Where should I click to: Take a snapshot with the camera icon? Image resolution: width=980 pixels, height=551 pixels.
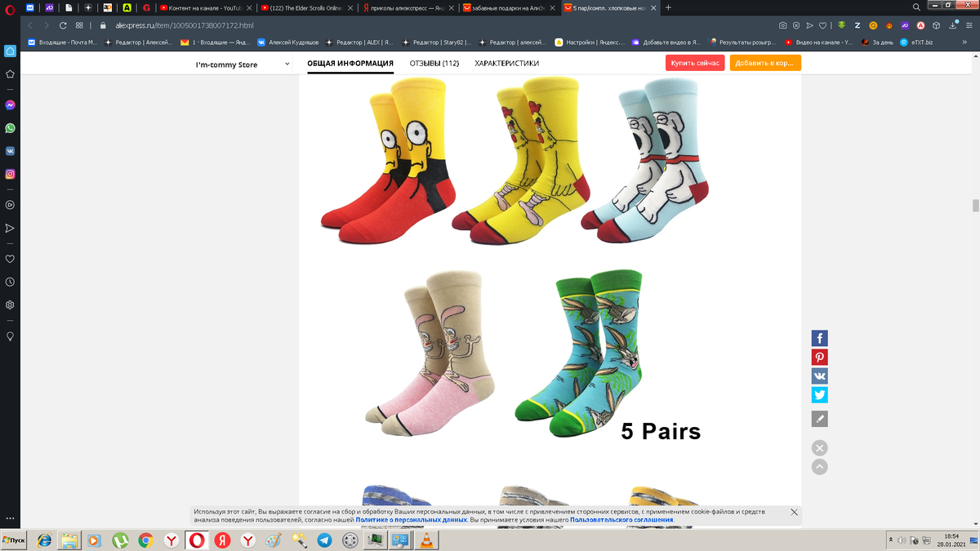point(782,25)
